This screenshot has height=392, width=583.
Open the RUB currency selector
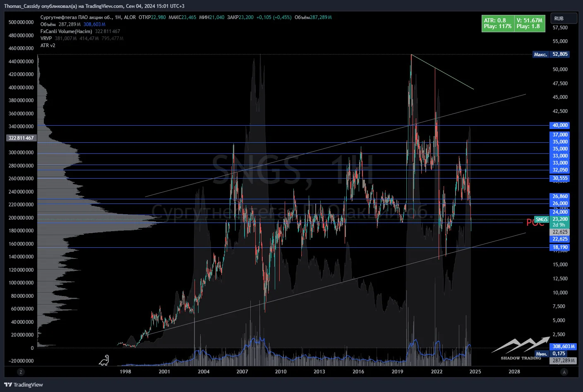563,19
